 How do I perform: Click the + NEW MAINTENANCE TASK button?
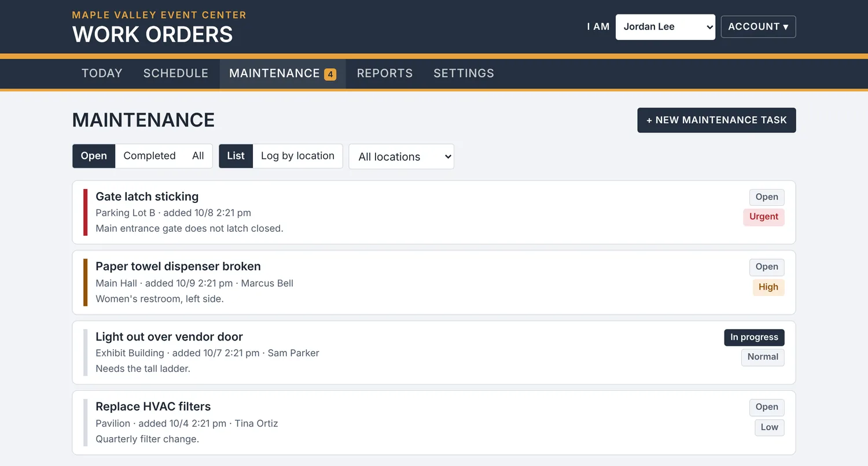[716, 120]
